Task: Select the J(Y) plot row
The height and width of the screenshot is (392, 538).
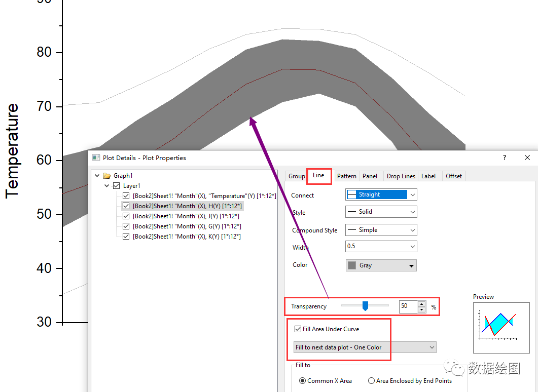Action: (x=186, y=216)
